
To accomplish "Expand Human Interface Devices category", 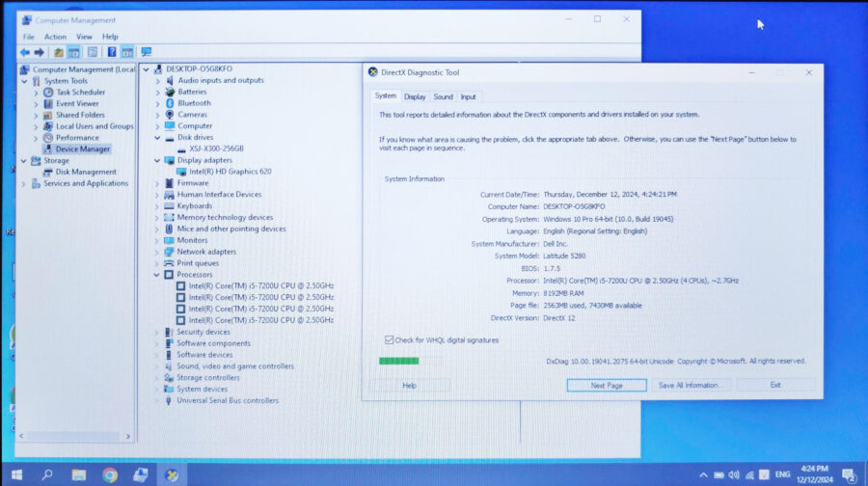I will click(157, 195).
